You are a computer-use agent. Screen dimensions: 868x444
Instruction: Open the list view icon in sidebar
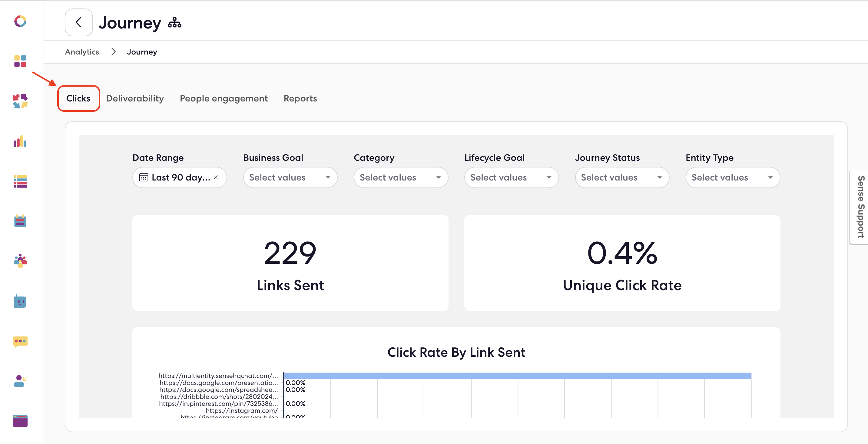pos(20,182)
